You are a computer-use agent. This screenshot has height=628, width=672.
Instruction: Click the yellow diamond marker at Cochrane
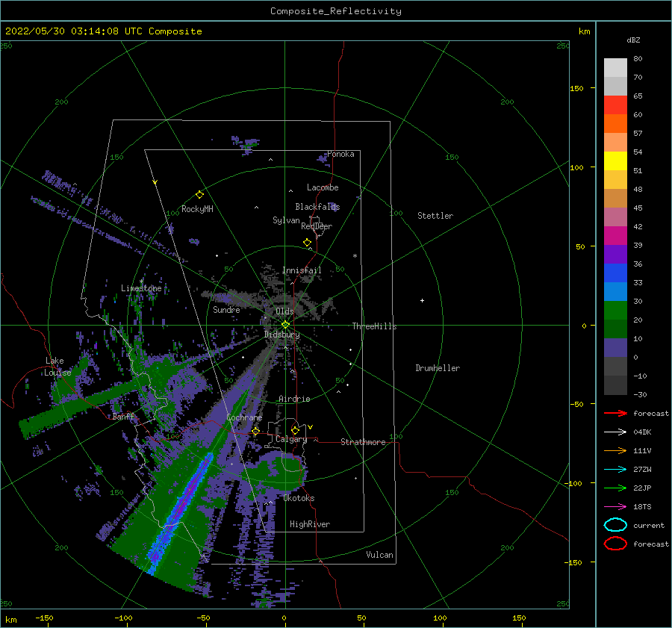pyautogui.click(x=255, y=432)
